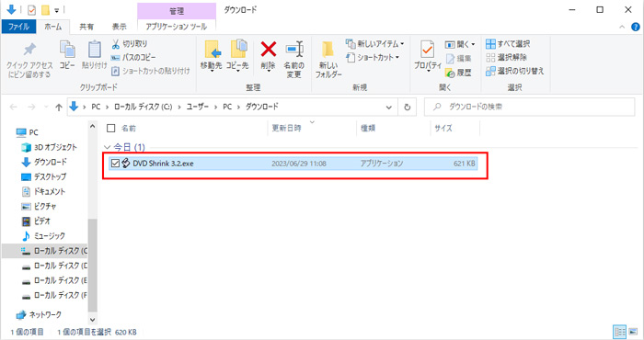The image size is (644, 340).
Task: Click the Up arrow navigation button
Action: [58, 108]
